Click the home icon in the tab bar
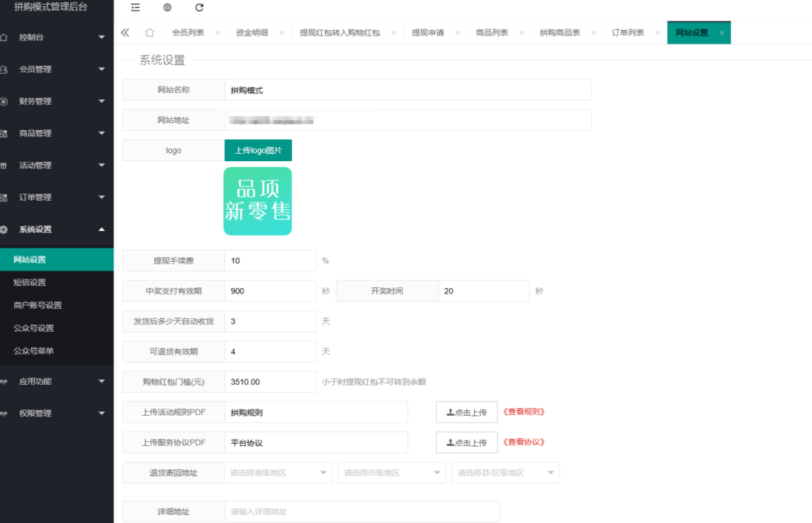Image resolution: width=812 pixels, height=523 pixels. [x=148, y=33]
